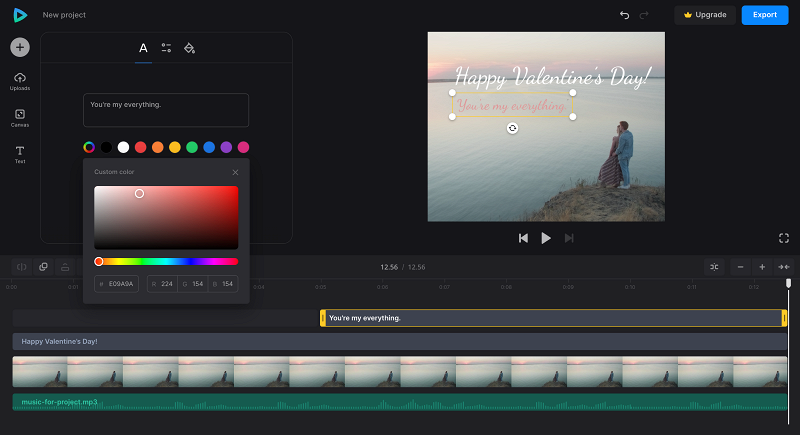
Task: Click the rotate handle below selected text
Action: [x=513, y=129]
